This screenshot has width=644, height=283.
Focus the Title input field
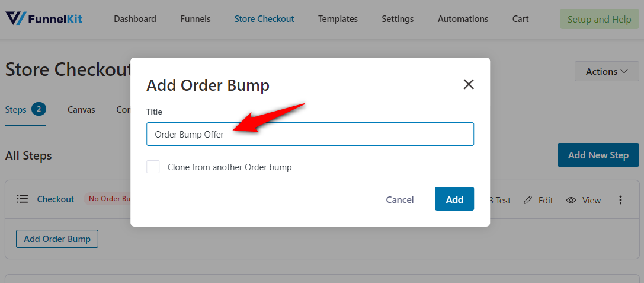(310, 134)
